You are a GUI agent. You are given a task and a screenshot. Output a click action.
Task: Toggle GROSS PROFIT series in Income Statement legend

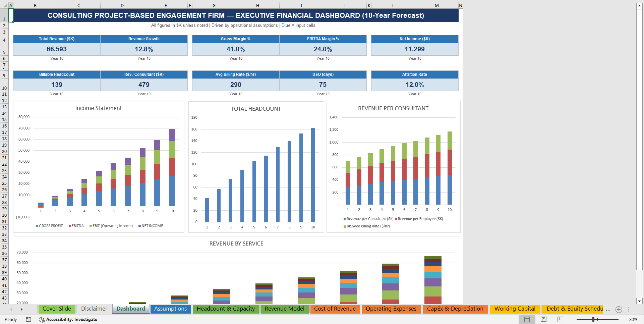point(49,226)
